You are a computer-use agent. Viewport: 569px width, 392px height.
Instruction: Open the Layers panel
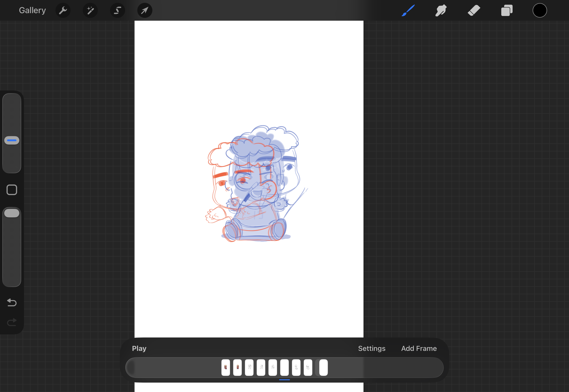point(507,10)
